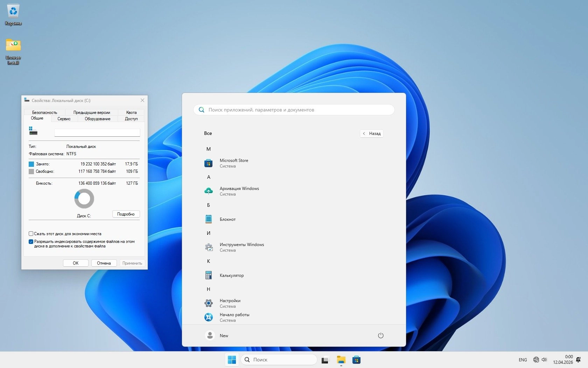Switch to the Безопасность tab
The height and width of the screenshot is (368, 588).
[x=44, y=113]
